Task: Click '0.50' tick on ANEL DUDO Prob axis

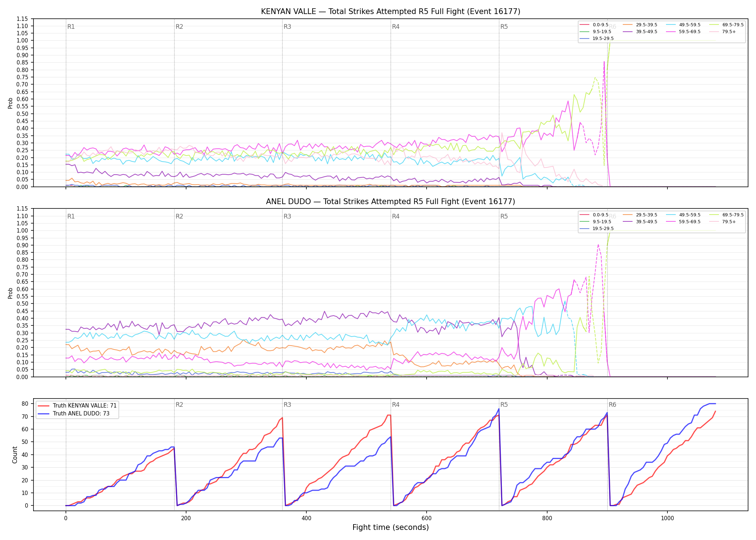Action: coord(22,303)
